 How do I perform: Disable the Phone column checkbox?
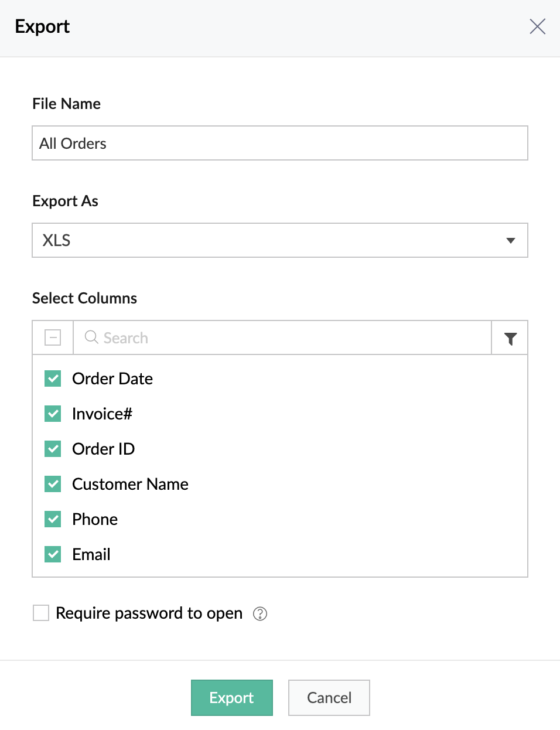coord(53,519)
